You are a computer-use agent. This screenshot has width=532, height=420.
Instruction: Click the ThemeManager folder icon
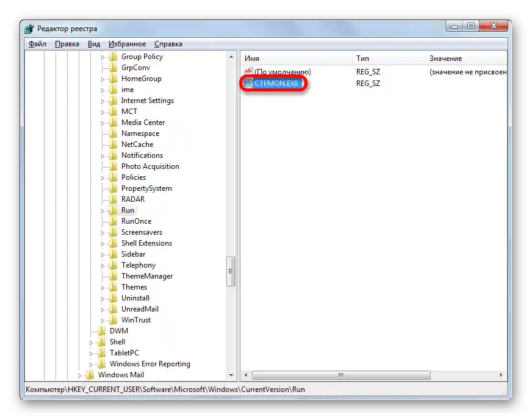(x=113, y=276)
